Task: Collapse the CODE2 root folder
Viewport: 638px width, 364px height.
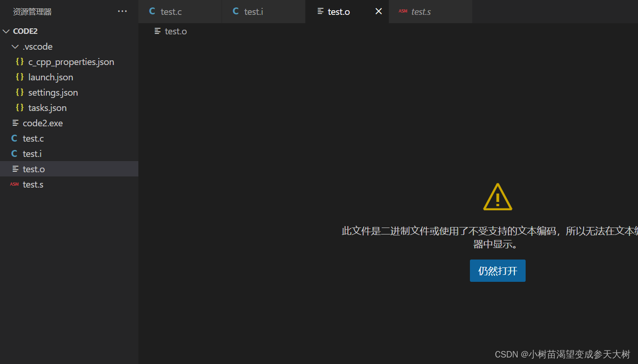Action: coord(6,31)
